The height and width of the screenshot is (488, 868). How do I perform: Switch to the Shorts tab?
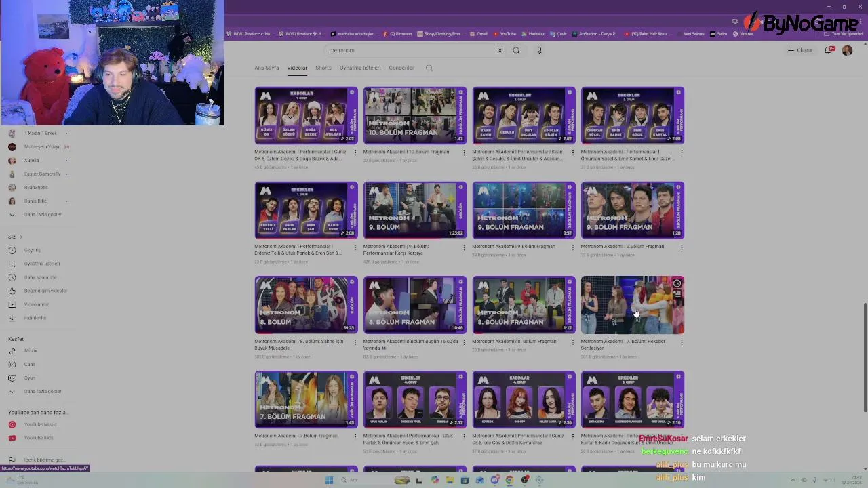pyautogui.click(x=323, y=68)
